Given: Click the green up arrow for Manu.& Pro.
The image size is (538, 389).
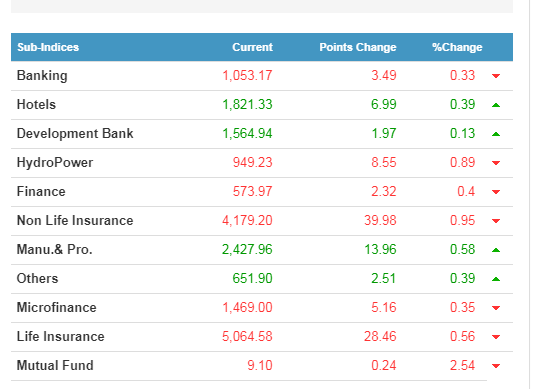Looking at the screenshot, I should [x=496, y=250].
